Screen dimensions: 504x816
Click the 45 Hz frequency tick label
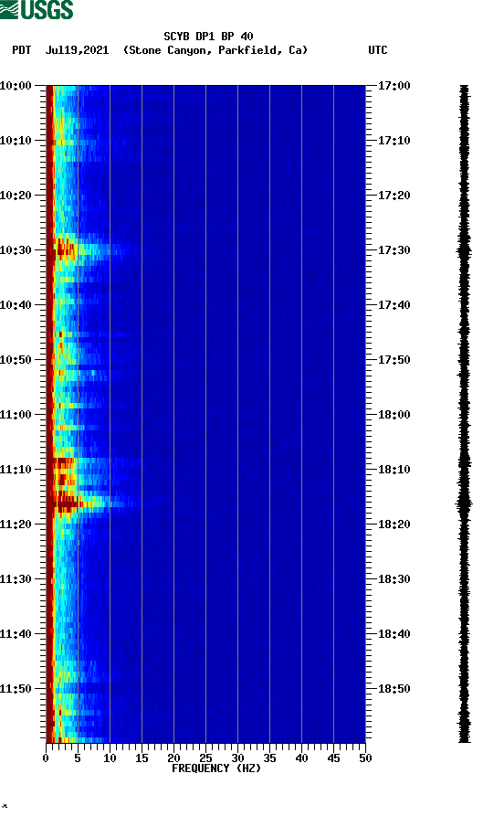333,758
